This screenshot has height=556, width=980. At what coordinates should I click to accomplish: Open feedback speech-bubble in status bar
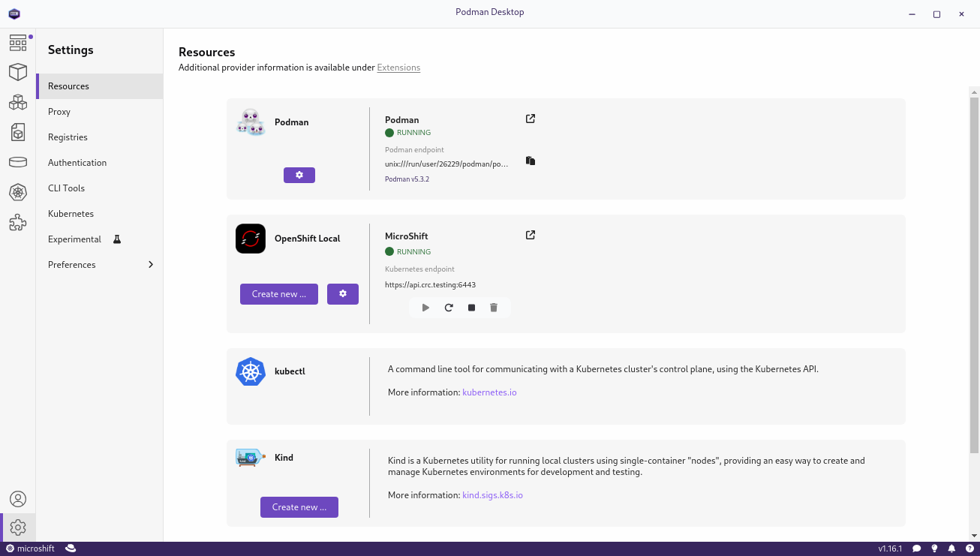click(x=917, y=548)
